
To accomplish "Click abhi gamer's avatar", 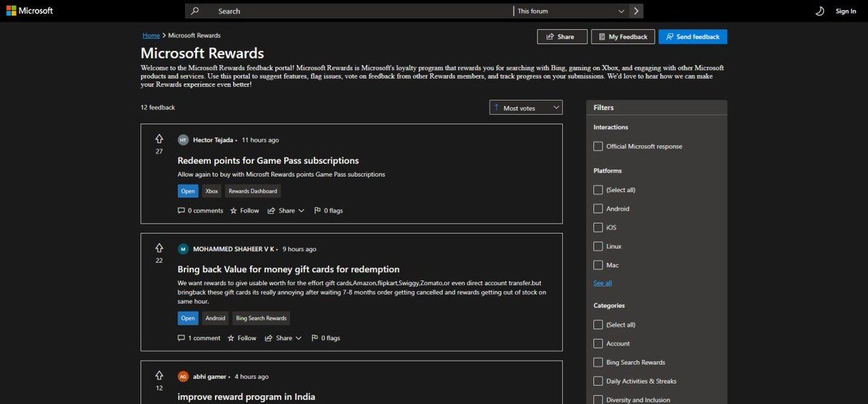I will click(x=183, y=376).
